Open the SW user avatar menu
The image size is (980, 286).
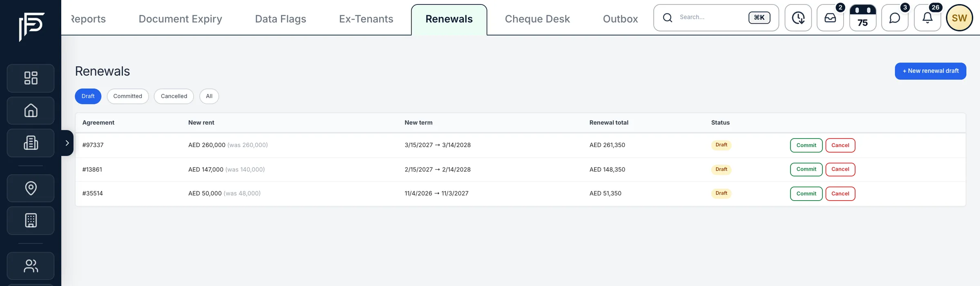point(960,18)
